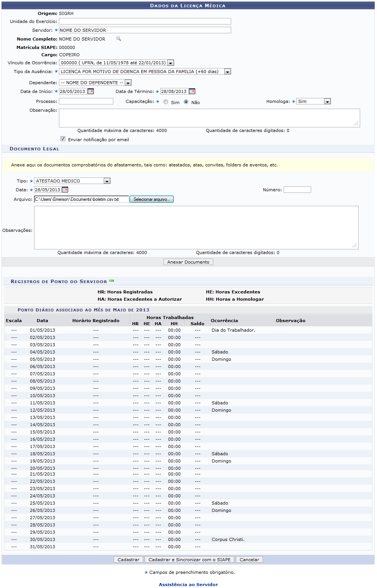Focus the Processo input field
This screenshot has height=588, width=377.
[x=86, y=101]
